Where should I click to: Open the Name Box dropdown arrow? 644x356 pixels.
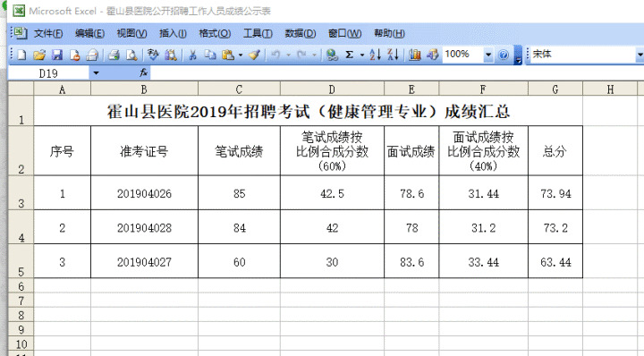[x=96, y=73]
